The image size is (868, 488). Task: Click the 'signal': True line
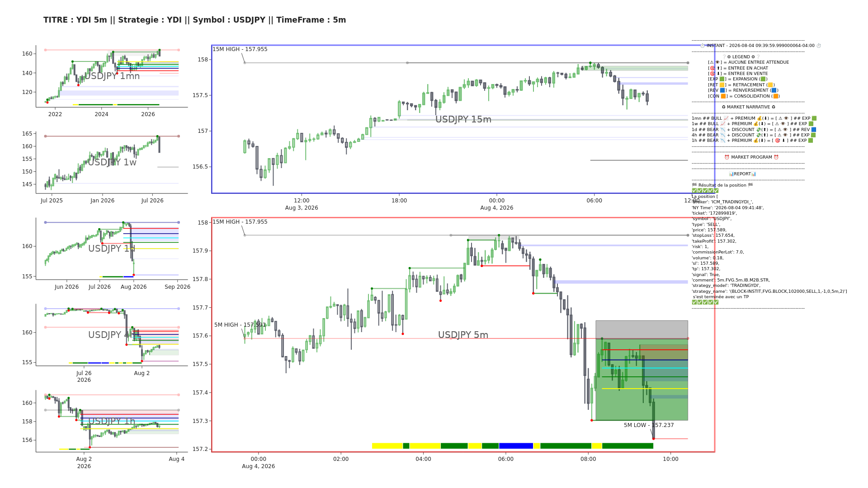[706, 274]
